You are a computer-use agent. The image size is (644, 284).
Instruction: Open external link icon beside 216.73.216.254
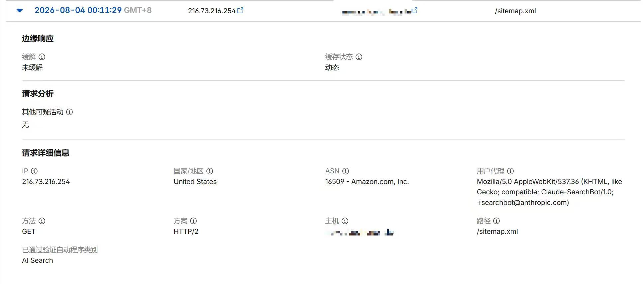pos(240,10)
